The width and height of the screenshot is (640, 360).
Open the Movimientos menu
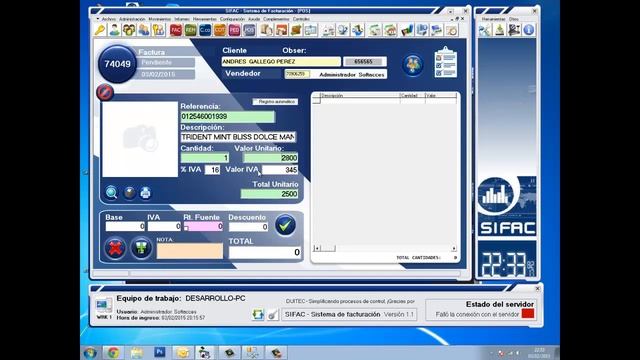coord(160,19)
